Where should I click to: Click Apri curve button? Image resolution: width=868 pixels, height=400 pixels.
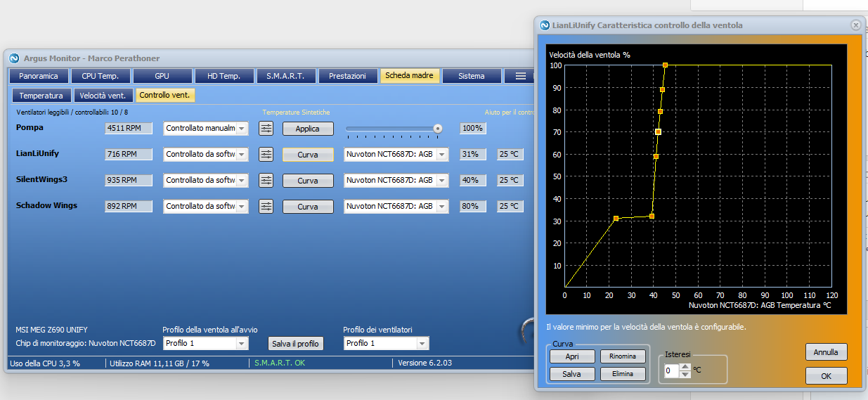point(572,356)
